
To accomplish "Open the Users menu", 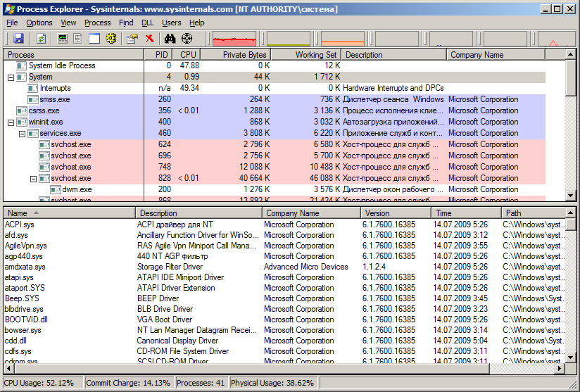I will coord(171,23).
